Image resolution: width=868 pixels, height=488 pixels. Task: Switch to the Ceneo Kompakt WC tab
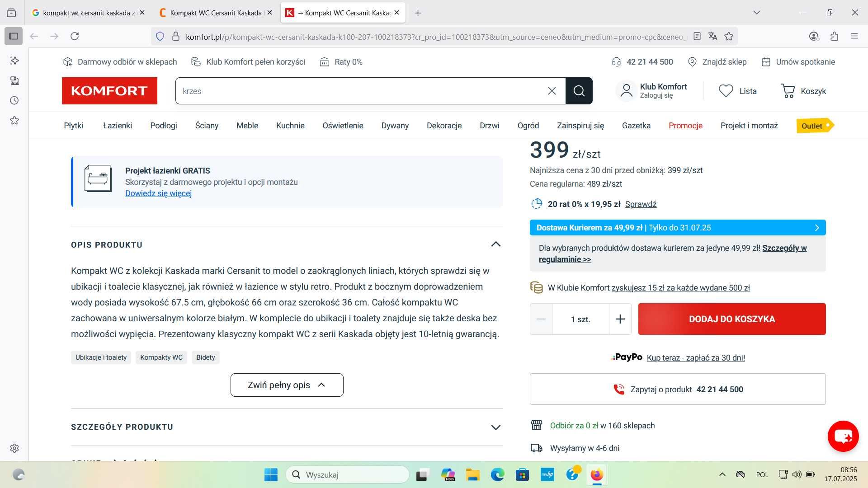[216, 13]
